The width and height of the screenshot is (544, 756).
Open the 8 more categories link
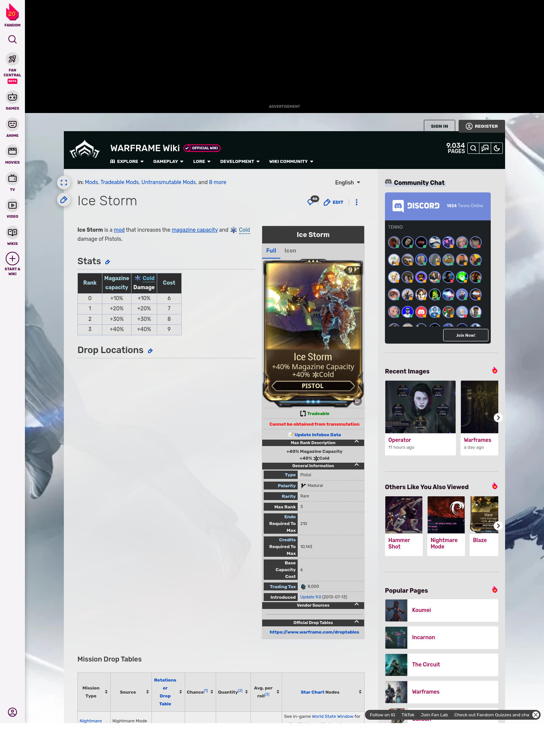coord(218,182)
